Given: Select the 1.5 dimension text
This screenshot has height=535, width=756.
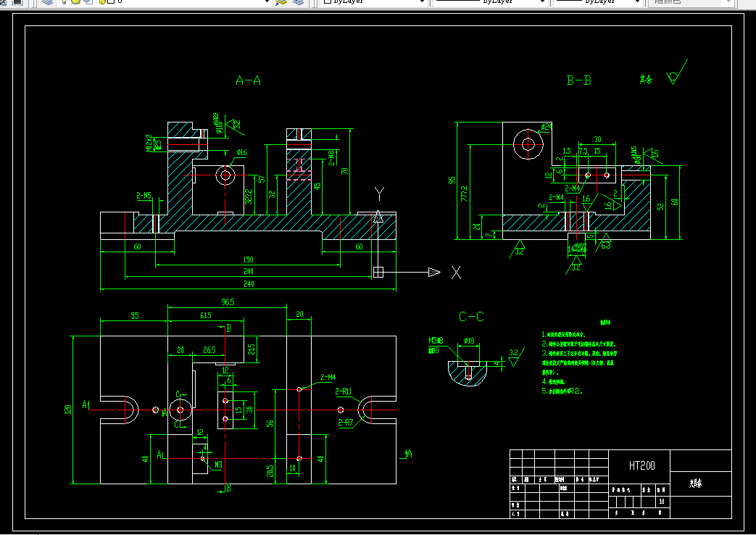Looking at the screenshot, I should tap(567, 151).
